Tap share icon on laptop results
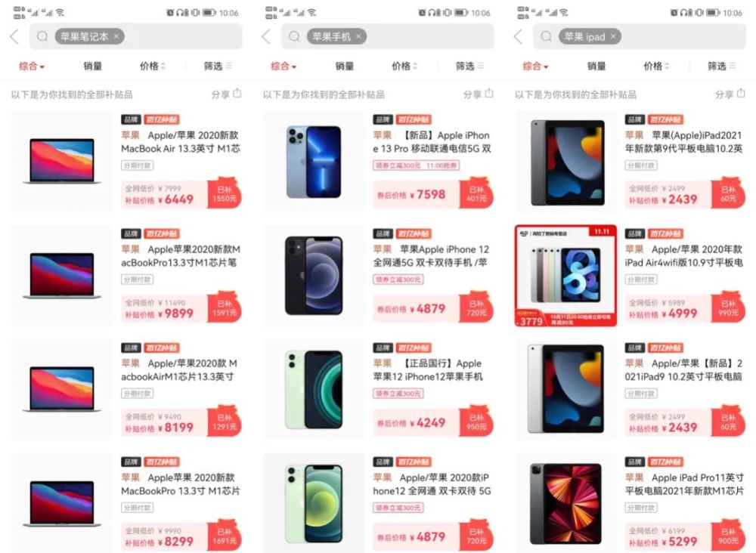The width and height of the screenshot is (756, 553). point(237,94)
